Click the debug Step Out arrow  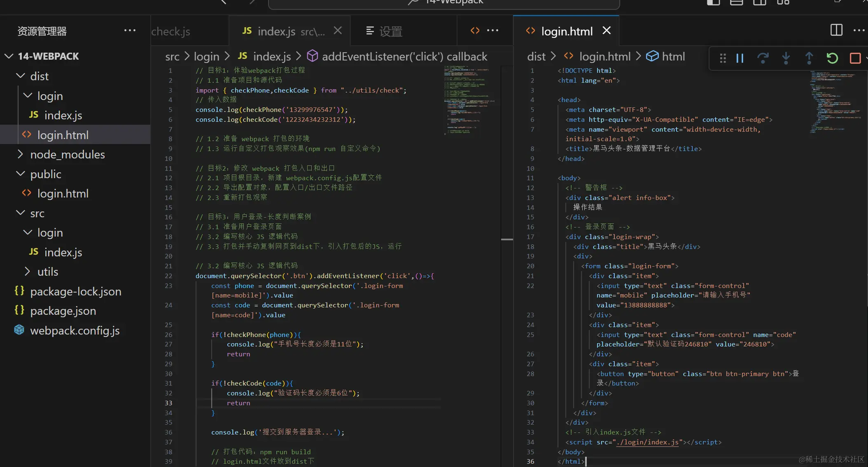pos(809,58)
